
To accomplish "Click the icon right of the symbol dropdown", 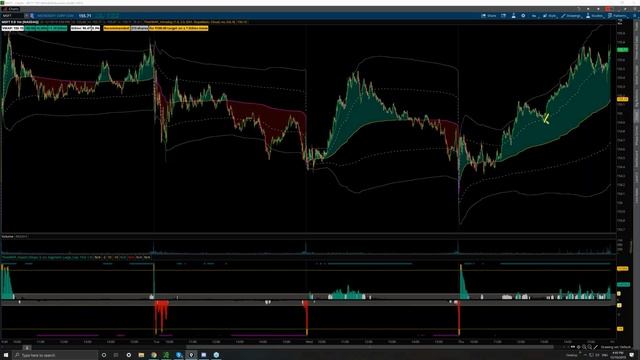I will tap(32, 16).
